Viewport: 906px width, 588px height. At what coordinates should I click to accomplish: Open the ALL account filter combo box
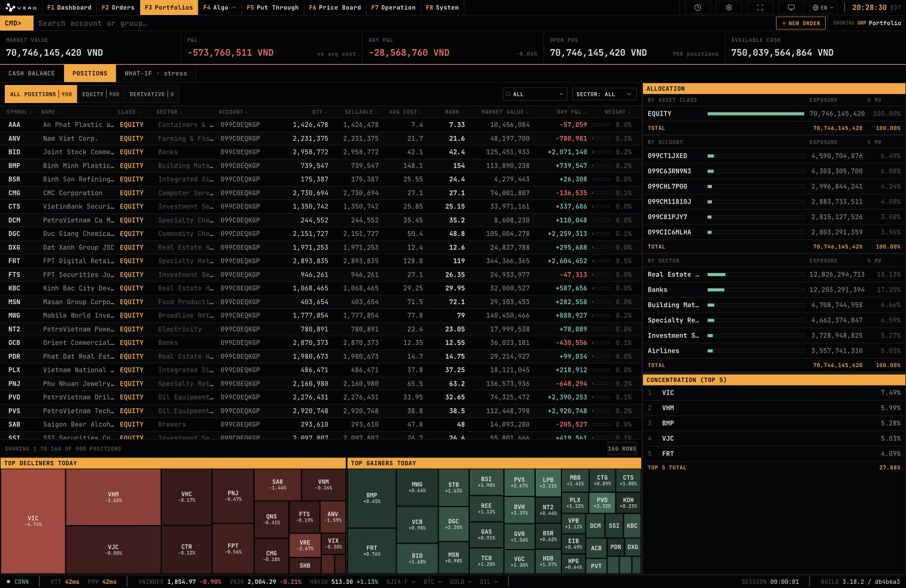click(535, 94)
